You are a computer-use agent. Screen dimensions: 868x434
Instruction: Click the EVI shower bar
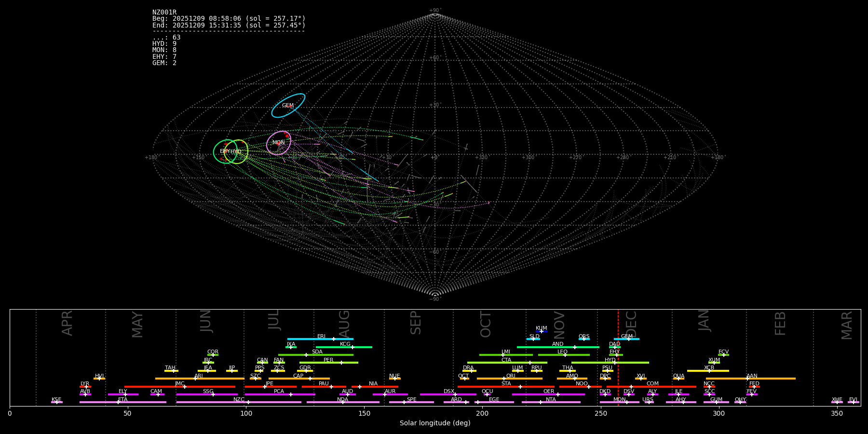click(x=854, y=402)
